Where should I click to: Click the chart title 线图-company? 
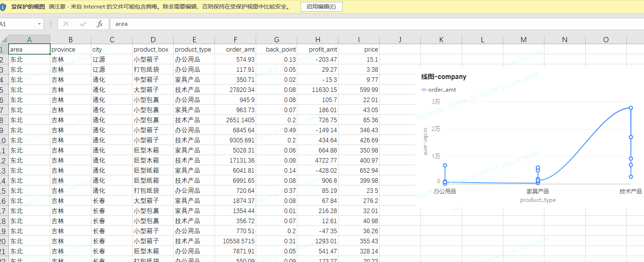click(444, 77)
